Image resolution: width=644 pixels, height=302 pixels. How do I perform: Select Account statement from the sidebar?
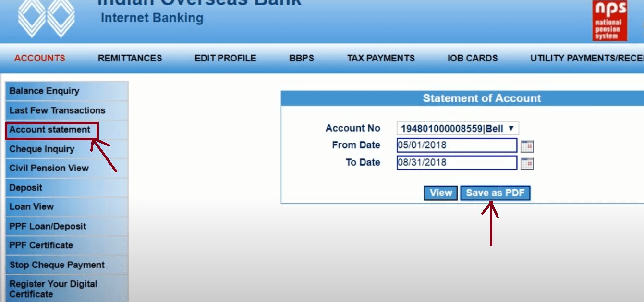(49, 129)
